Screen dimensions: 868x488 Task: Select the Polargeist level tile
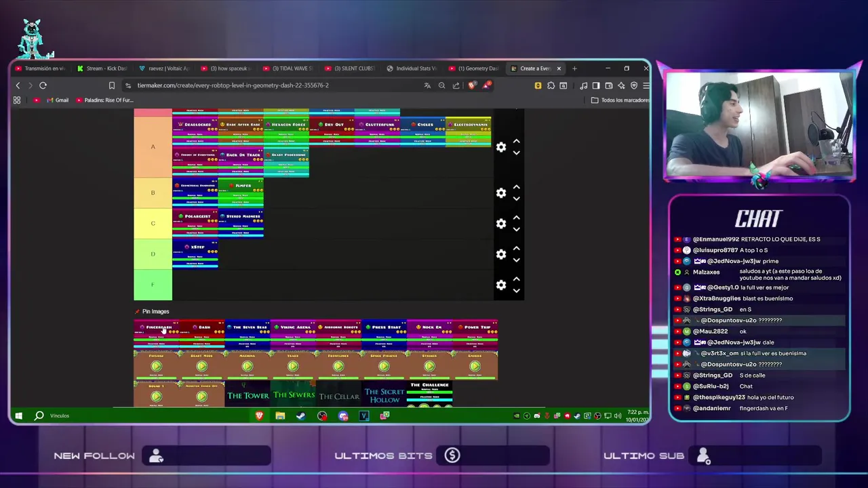point(195,223)
